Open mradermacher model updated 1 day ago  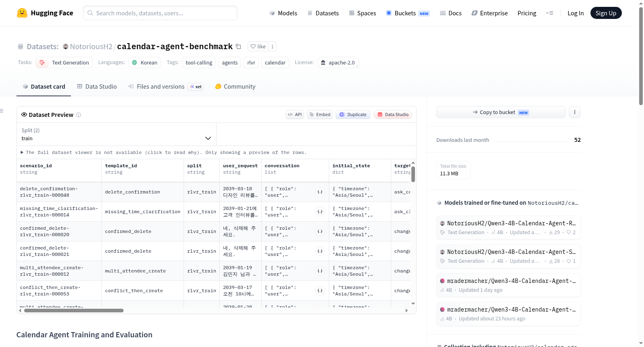tap(508, 285)
